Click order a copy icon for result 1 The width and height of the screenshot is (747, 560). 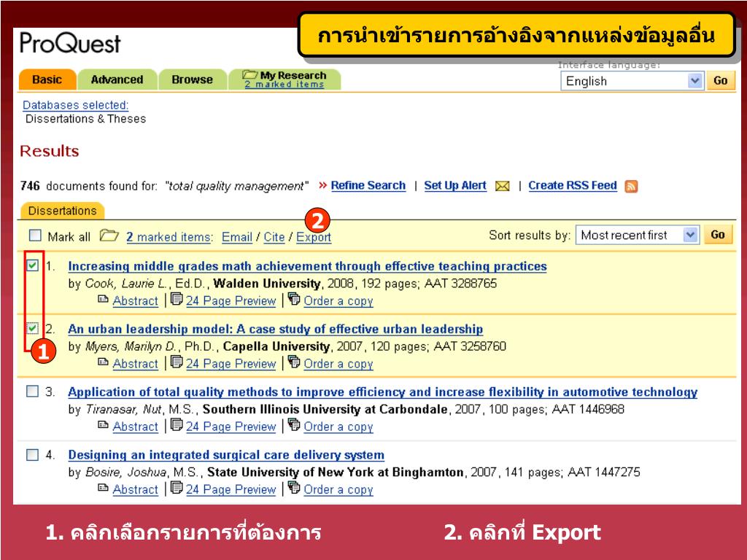coord(295,299)
